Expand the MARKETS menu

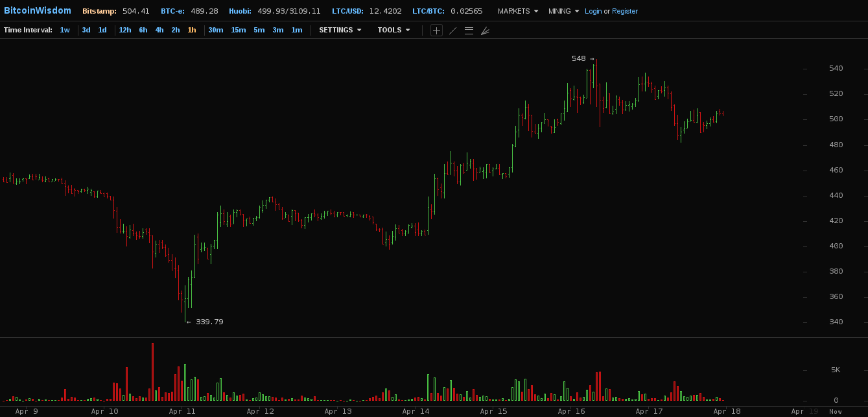pyautogui.click(x=517, y=11)
